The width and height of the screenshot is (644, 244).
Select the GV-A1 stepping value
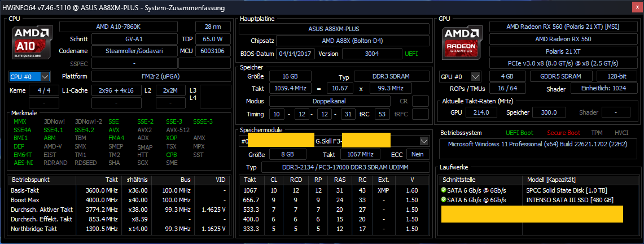134,40
